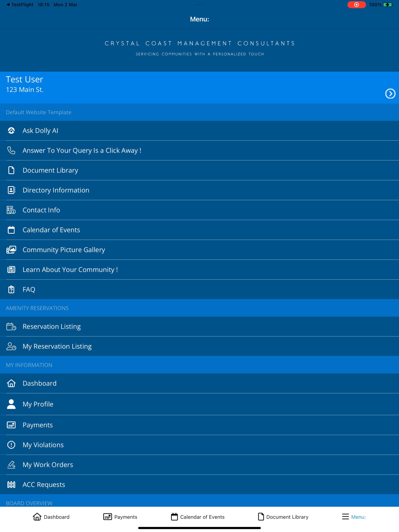Screen dimensions: 399x532
Task: Tap the FAQ clipboard question icon
Action: point(11,289)
